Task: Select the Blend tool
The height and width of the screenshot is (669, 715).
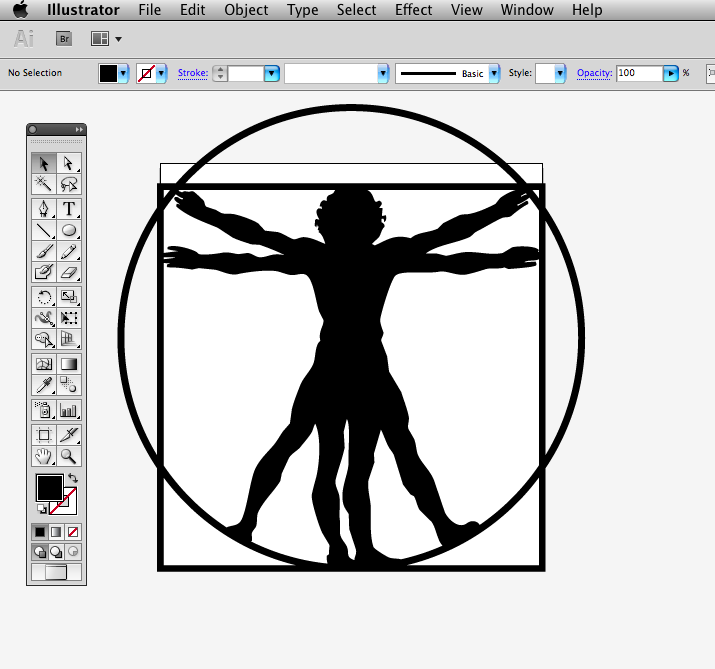Action: 69,385
